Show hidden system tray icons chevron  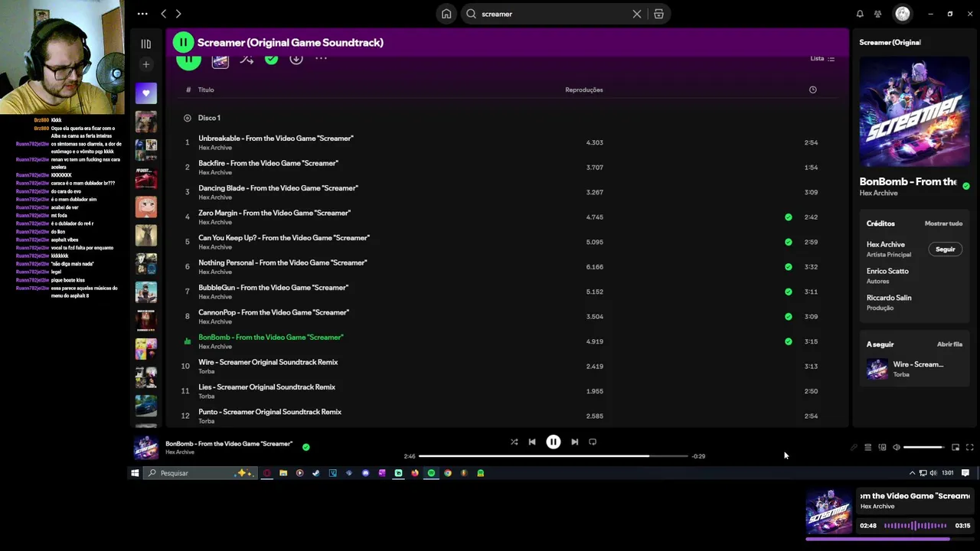912,473
